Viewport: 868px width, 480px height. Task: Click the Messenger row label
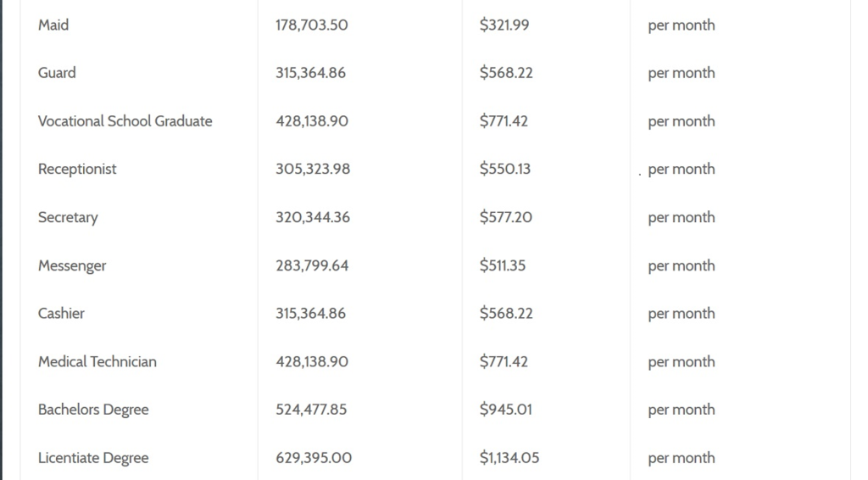[72, 265]
